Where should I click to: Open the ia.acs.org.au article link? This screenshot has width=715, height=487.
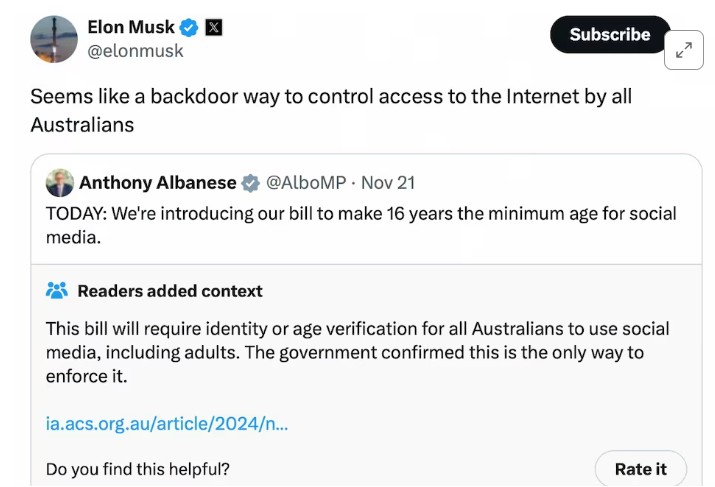pyautogui.click(x=167, y=423)
